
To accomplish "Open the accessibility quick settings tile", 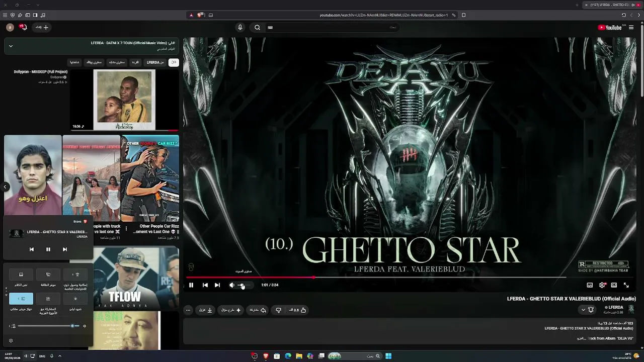I will (75, 275).
